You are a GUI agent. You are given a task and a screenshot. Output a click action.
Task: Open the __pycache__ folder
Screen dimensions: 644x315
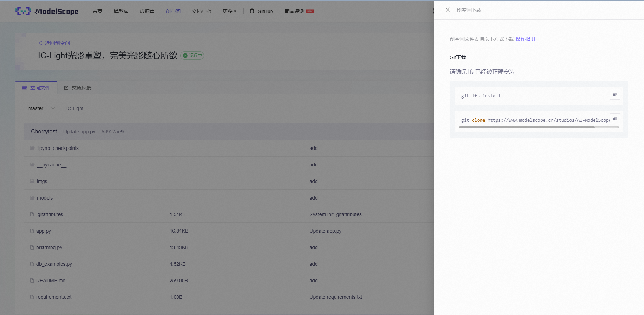(51, 165)
